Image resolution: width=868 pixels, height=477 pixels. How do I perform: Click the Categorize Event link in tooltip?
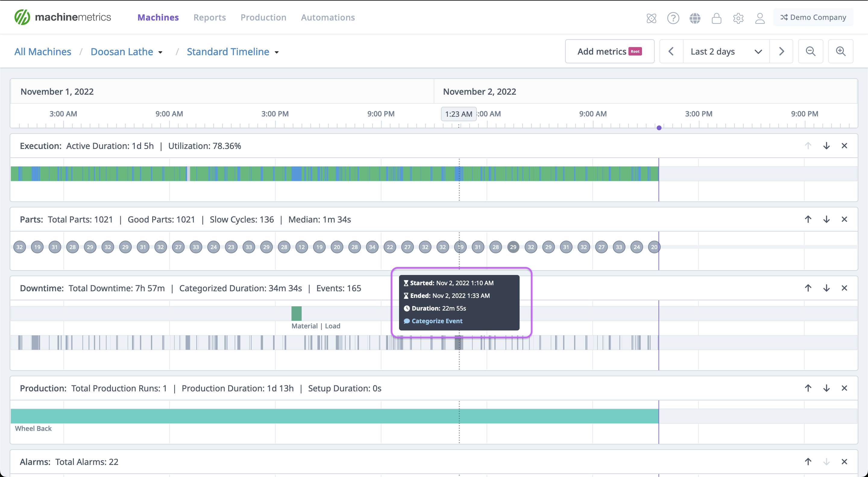click(437, 321)
